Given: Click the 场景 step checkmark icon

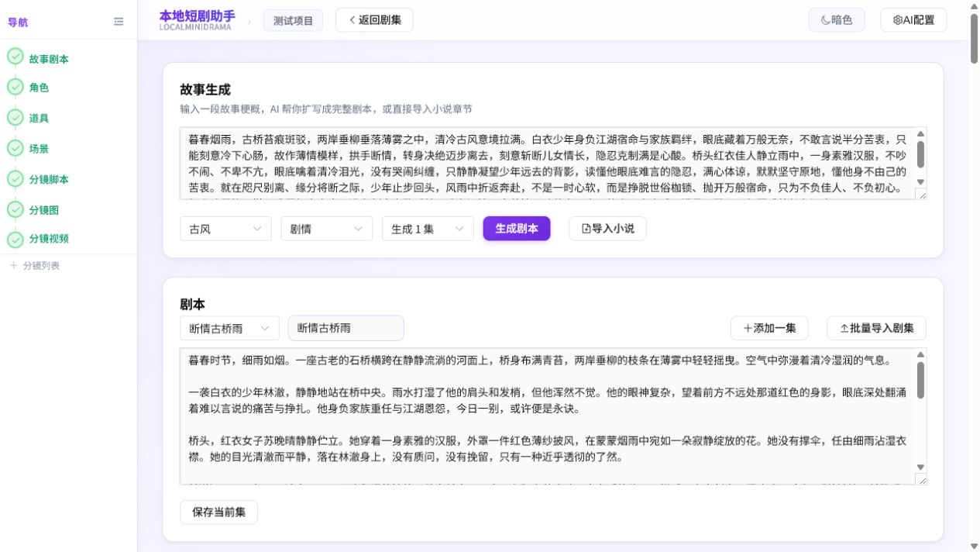Looking at the screenshot, I should [15, 147].
